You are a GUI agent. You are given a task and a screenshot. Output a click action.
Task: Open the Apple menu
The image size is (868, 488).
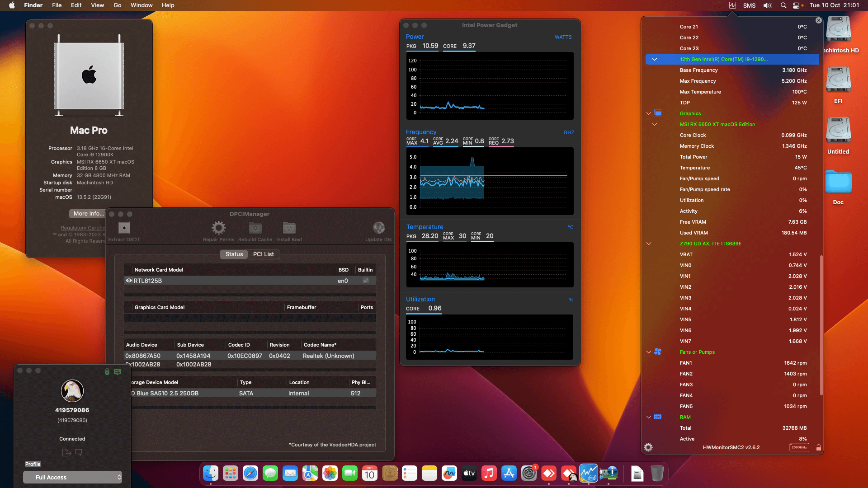(x=12, y=5)
